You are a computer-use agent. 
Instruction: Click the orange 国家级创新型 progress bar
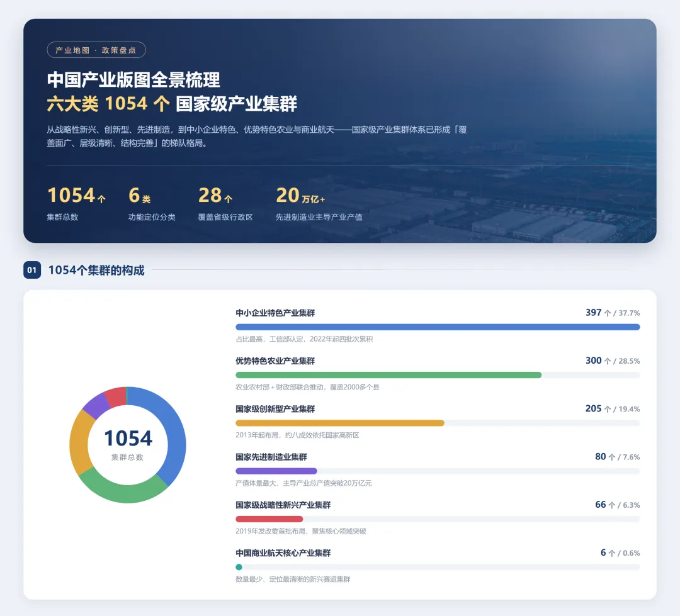340,423
